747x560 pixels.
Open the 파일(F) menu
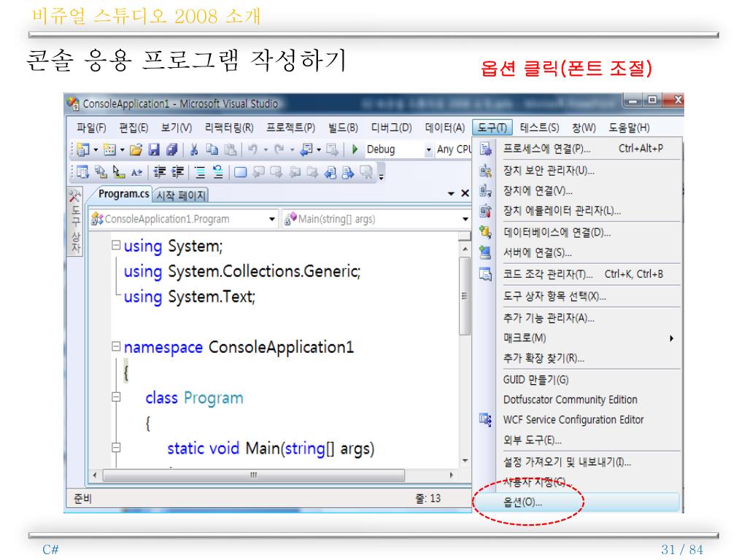[91, 128]
